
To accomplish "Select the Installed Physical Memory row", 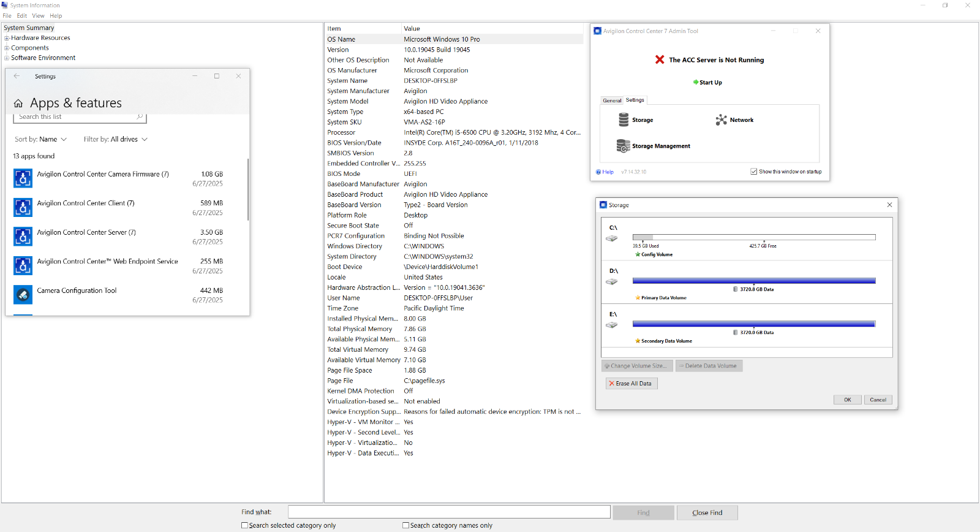I will [454, 319].
